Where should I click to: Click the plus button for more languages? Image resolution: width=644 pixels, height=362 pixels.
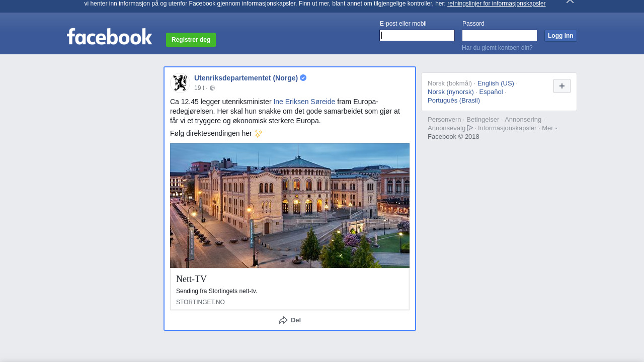click(562, 86)
